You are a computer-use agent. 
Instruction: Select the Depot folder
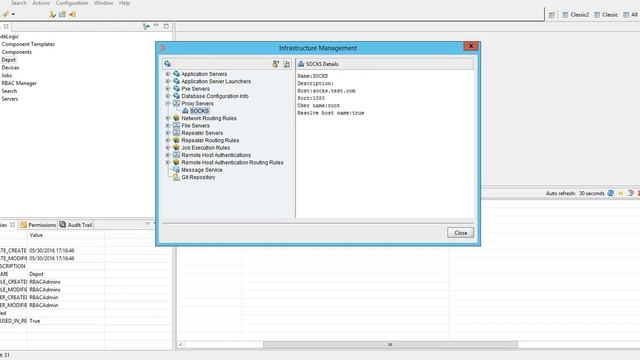point(9,60)
